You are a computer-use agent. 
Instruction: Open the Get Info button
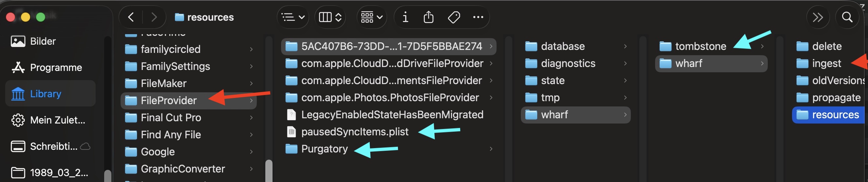coord(405,17)
